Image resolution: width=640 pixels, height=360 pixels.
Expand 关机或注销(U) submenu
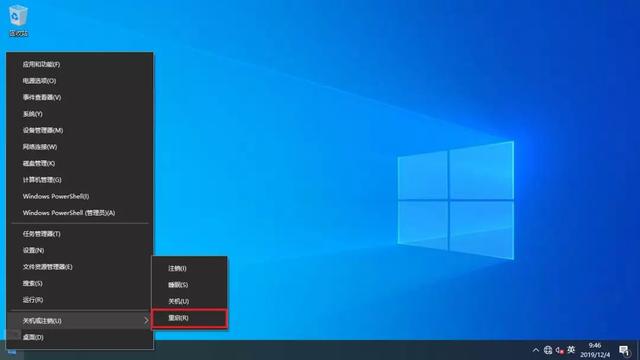80,321
